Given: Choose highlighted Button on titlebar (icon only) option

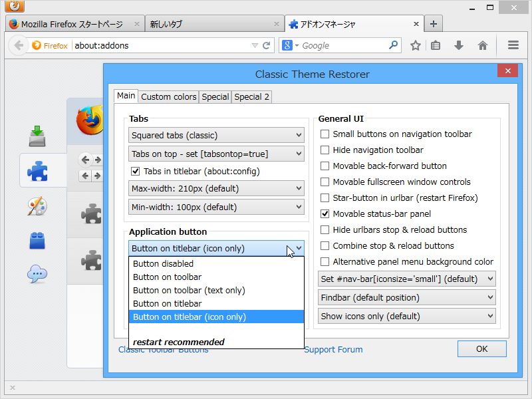Looking at the screenshot, I should [x=216, y=317].
